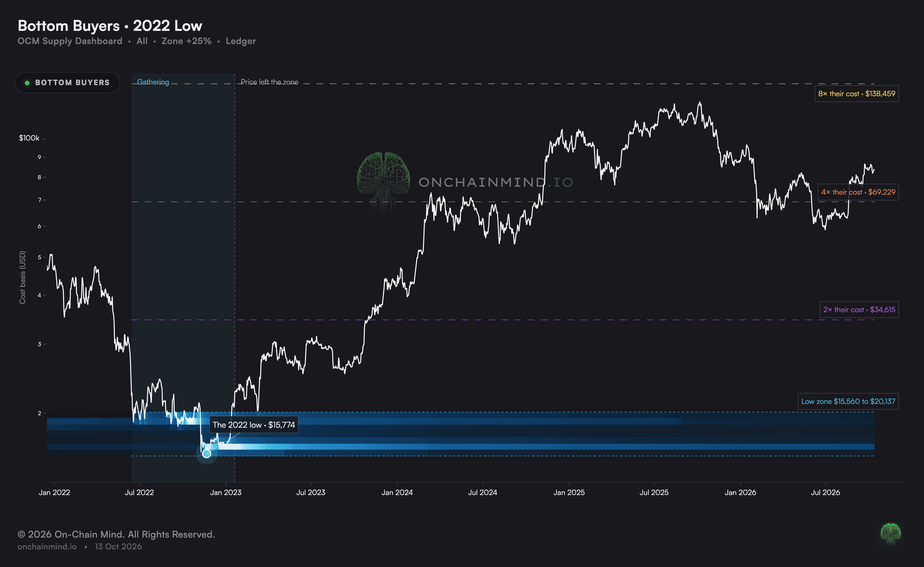924x567 pixels.
Task: Click the 'Cost basis (USD)' axis title
Action: coord(23,277)
